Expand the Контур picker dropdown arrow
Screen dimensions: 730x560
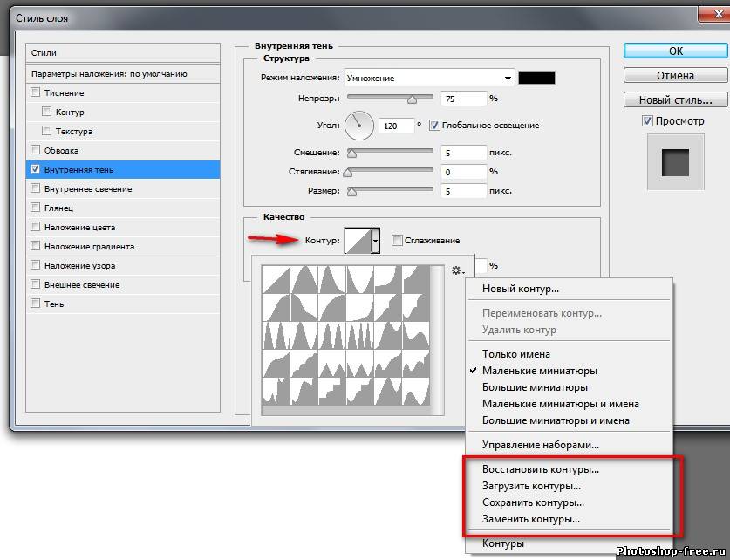click(376, 240)
